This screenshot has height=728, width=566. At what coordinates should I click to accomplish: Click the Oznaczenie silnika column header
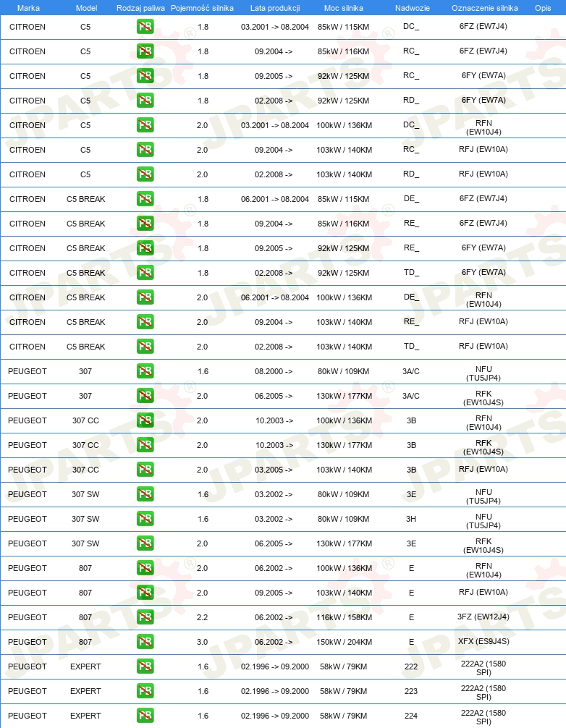[485, 8]
